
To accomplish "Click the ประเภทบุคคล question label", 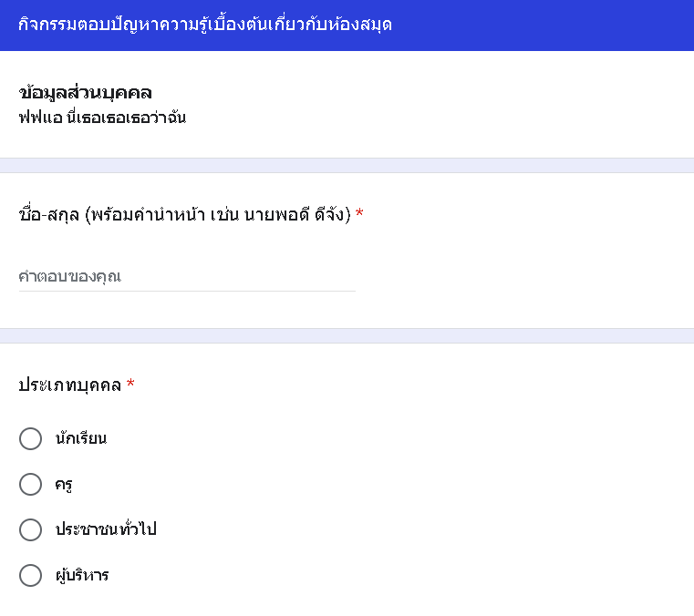I will click(70, 385).
